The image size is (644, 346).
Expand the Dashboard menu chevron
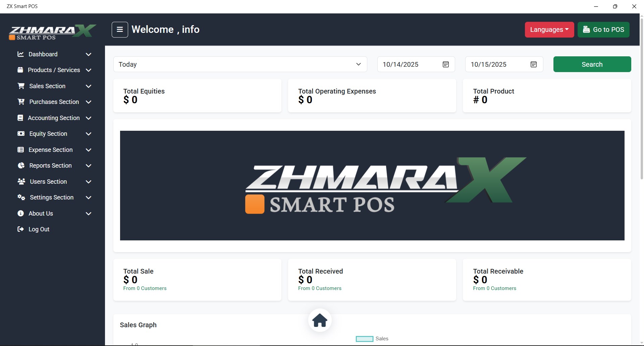pyautogui.click(x=89, y=54)
